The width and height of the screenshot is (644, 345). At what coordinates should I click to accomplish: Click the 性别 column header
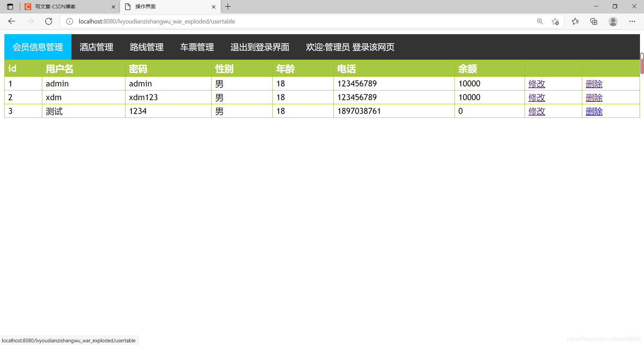click(x=242, y=68)
